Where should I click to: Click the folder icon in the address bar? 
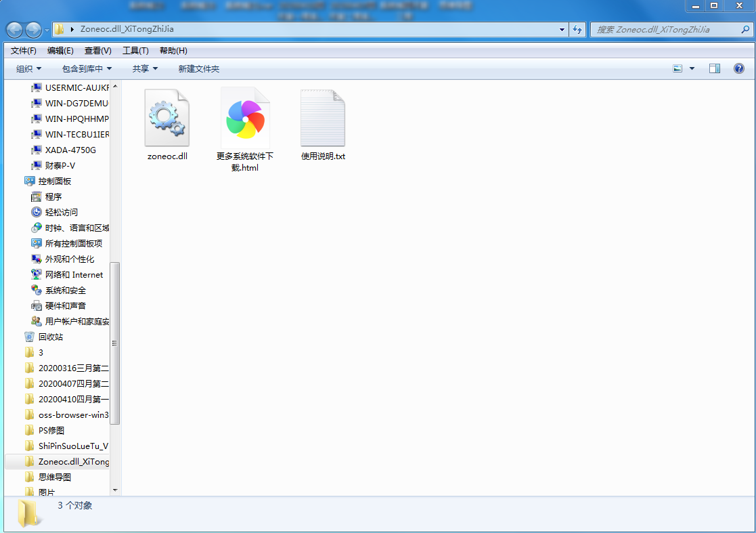click(59, 29)
